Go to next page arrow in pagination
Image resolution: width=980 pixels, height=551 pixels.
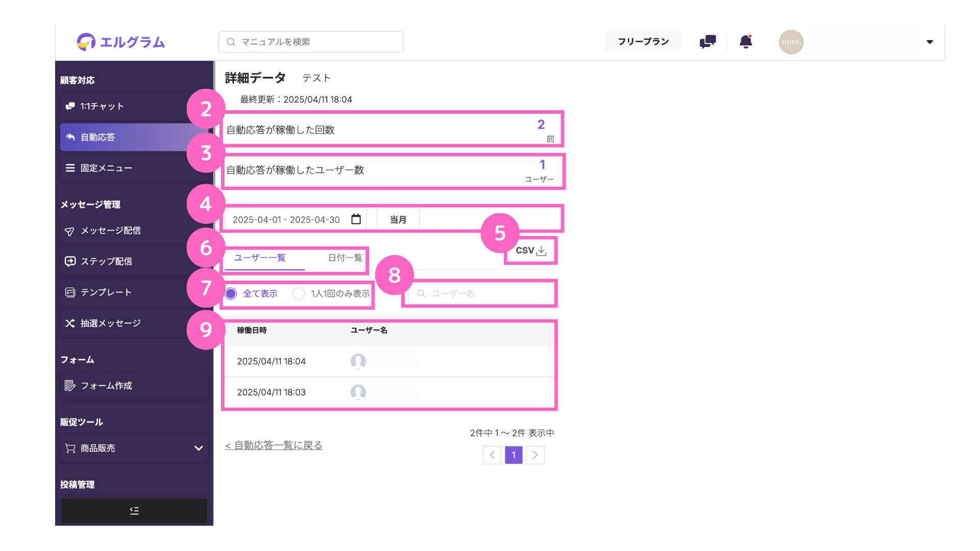tap(535, 455)
